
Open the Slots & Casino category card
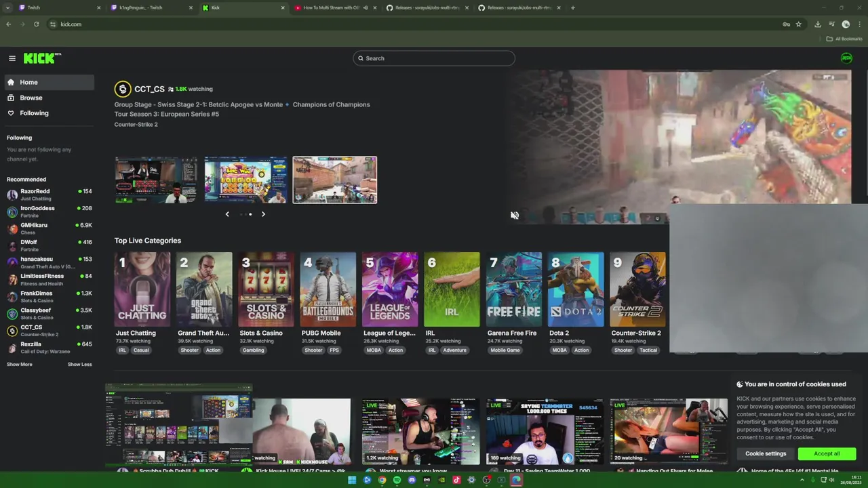[267, 289]
